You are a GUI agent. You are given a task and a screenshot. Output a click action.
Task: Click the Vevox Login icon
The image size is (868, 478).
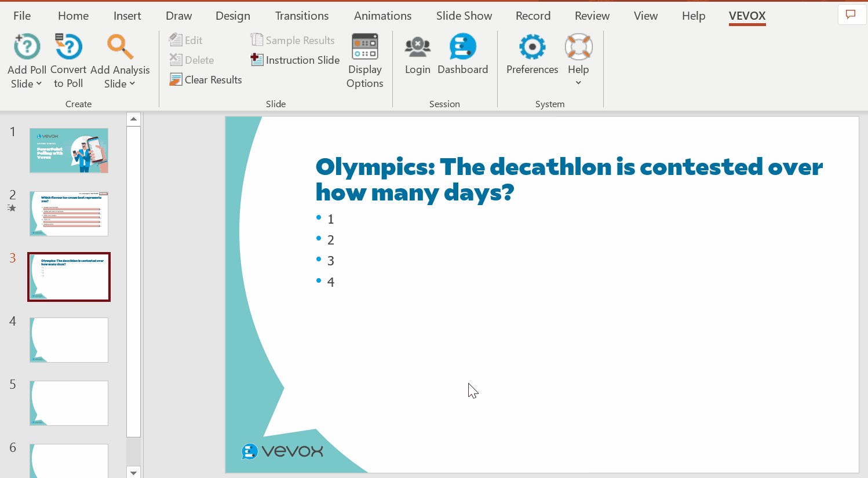[417, 48]
